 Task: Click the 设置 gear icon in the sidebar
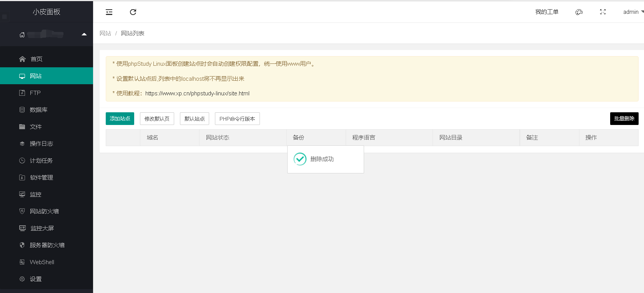click(x=22, y=279)
